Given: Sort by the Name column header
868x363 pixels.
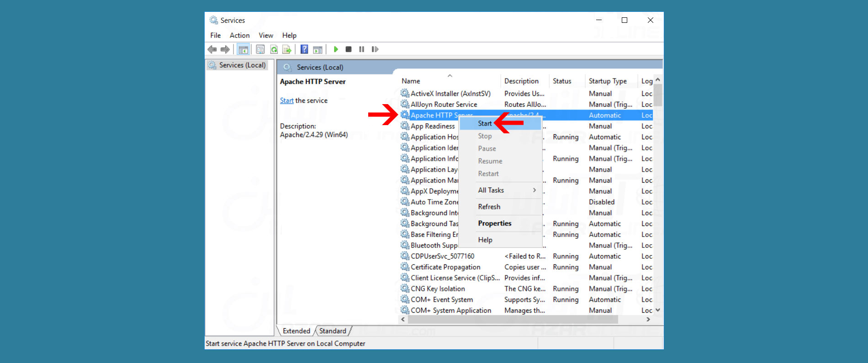Looking at the screenshot, I should click(x=450, y=81).
